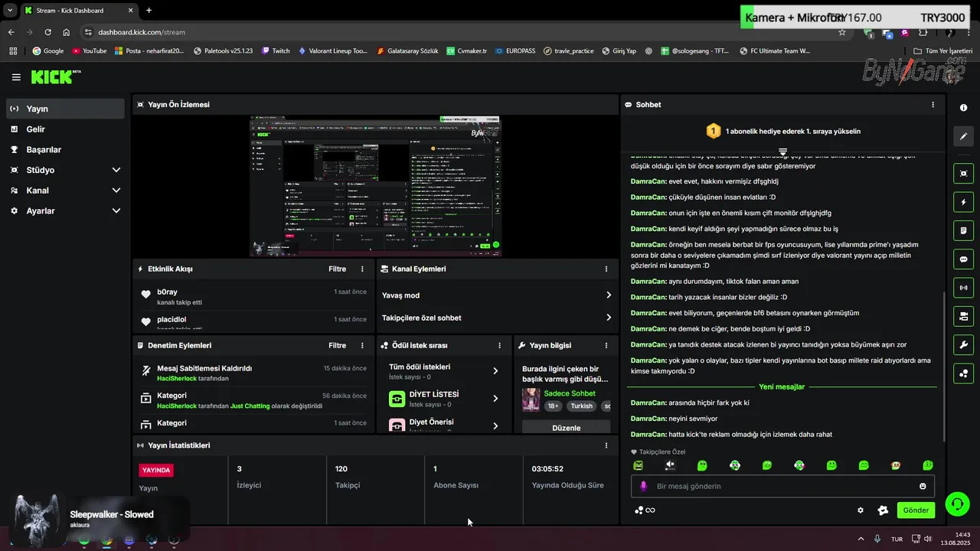Open Yayın İstatistikleri three-dot menu
Image resolution: width=980 pixels, height=551 pixels.
606,445
